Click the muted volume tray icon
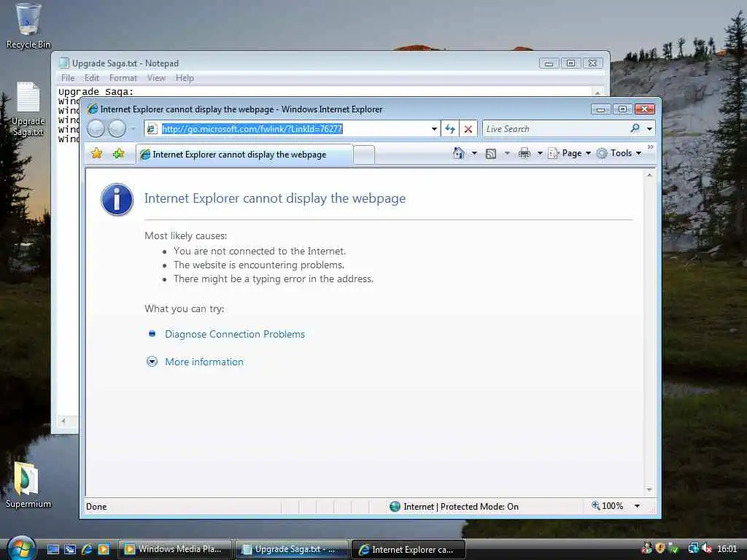Image resolution: width=747 pixels, height=560 pixels. pos(706,548)
